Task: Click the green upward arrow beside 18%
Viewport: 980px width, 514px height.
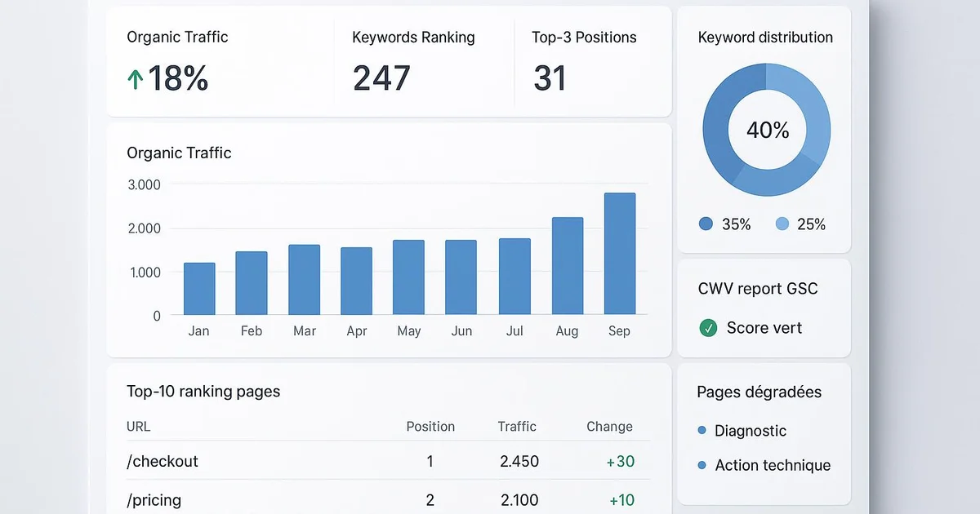Action: [x=136, y=79]
